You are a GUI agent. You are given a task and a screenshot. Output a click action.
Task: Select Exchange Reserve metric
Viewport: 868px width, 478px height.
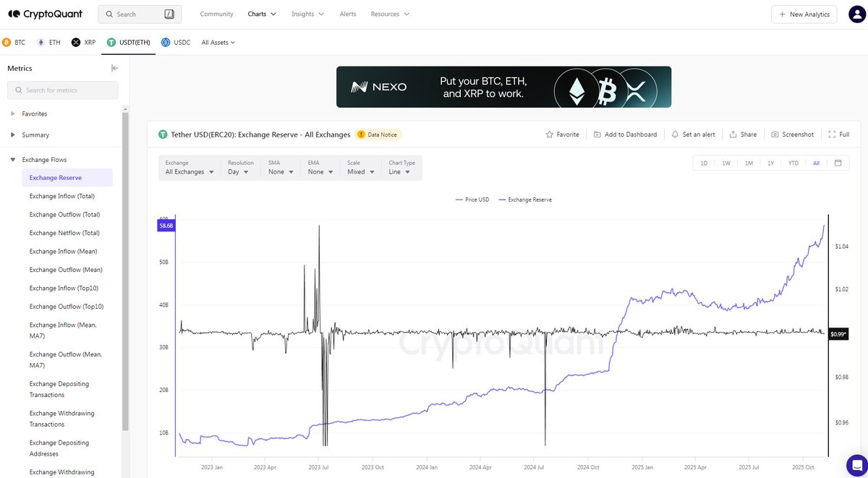pos(67,178)
